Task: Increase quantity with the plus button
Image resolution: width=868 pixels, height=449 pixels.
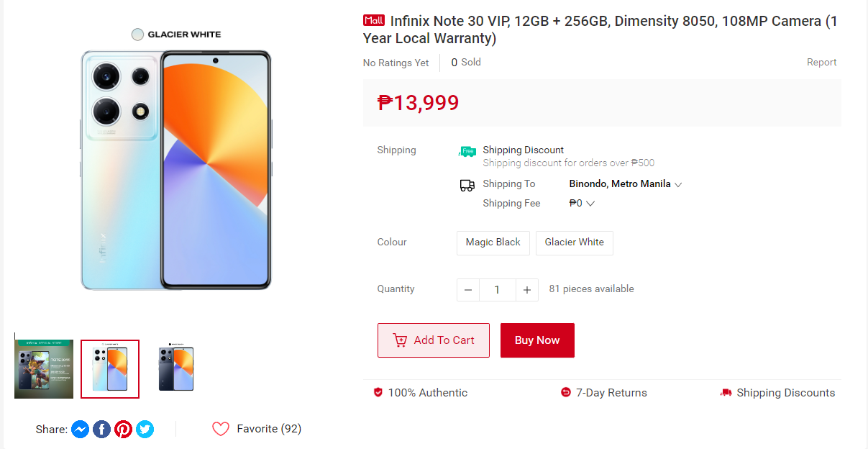Action: tap(527, 290)
